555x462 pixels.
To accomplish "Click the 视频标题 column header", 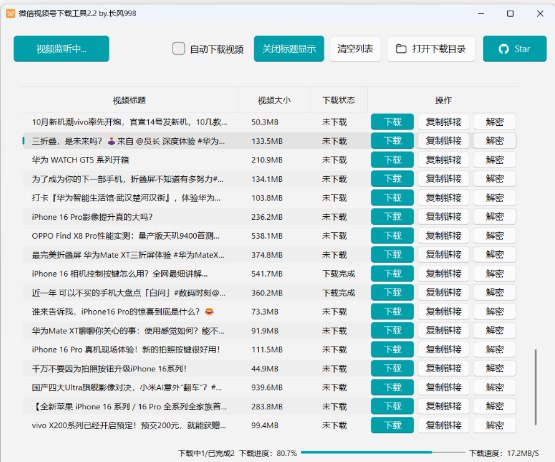I will point(129,101).
